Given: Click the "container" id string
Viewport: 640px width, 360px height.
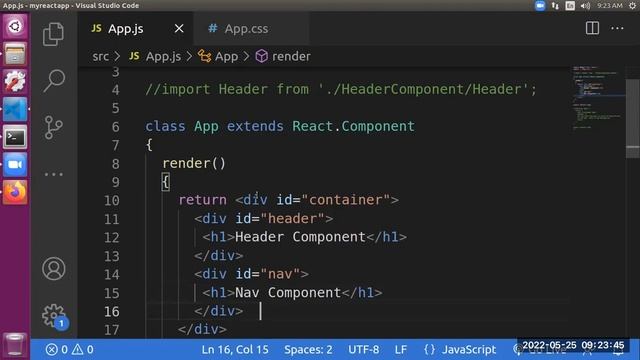Looking at the screenshot, I should coord(345,200).
